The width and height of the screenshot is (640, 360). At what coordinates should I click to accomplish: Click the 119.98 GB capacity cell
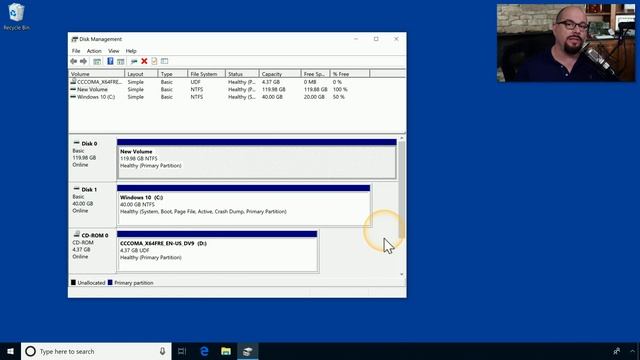point(273,89)
